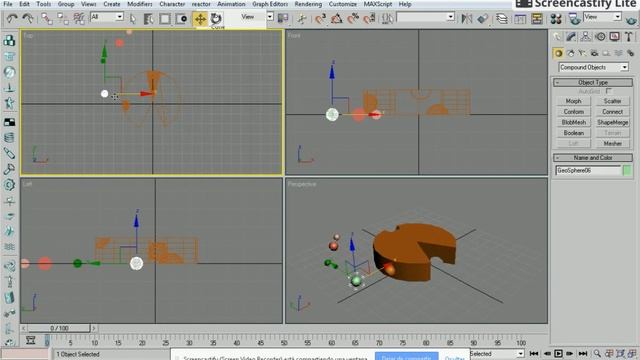Click the Scatter button
640x360 pixels.
612,101
